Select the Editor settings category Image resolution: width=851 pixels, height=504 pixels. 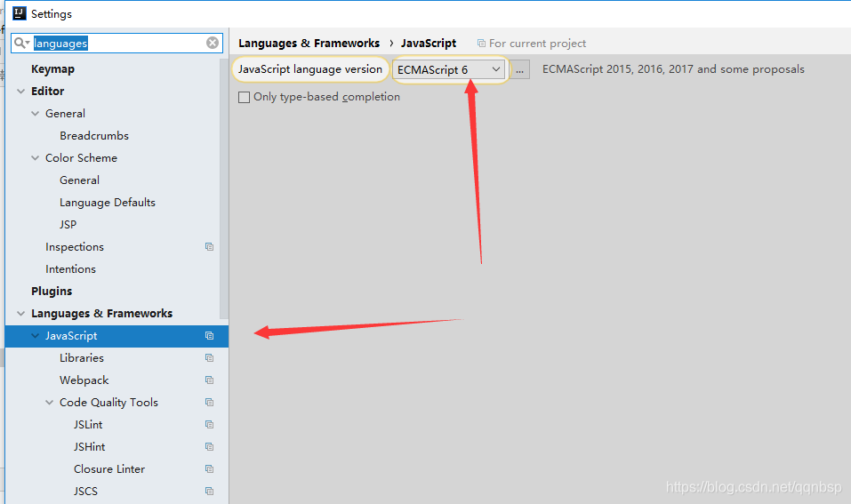(x=48, y=92)
